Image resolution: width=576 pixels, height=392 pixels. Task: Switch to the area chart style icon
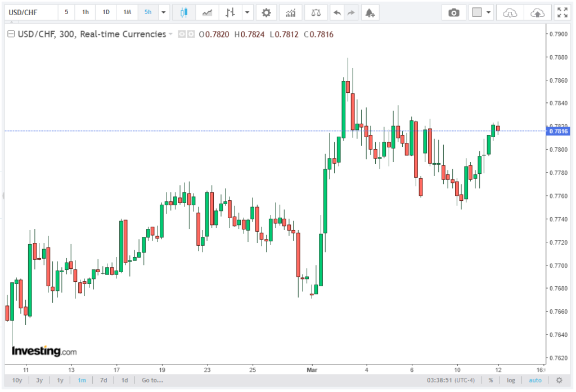208,12
